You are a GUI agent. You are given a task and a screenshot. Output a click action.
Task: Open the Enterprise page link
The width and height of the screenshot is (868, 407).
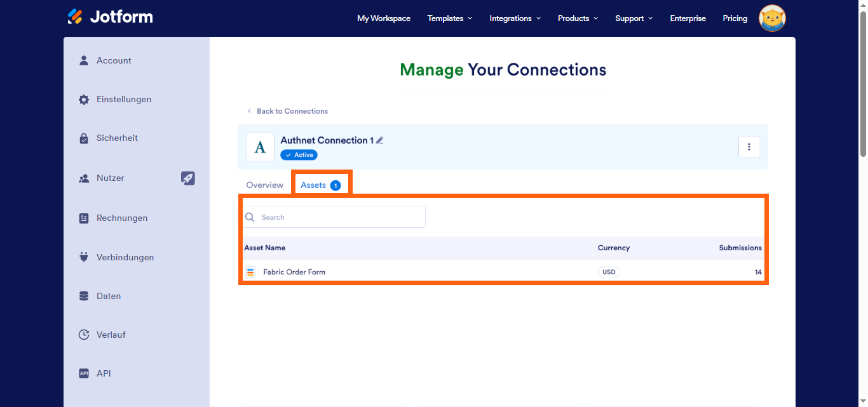[x=688, y=18]
